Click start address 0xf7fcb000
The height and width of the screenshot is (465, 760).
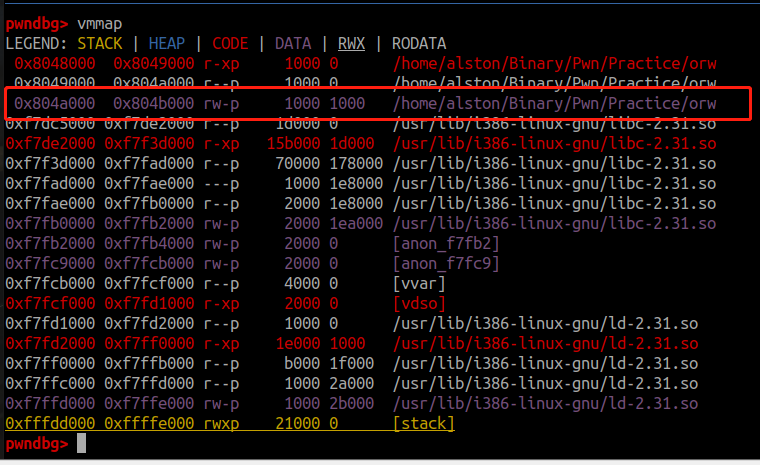(x=50, y=283)
